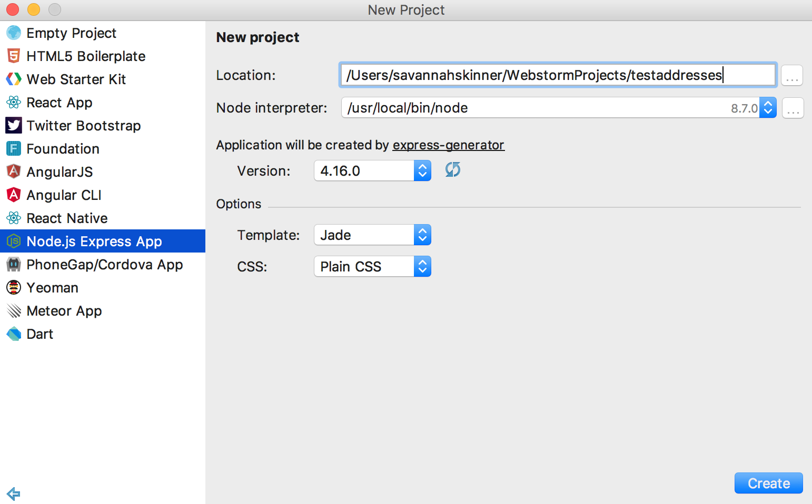Open the Template dropdown showing Jade

[x=372, y=235]
